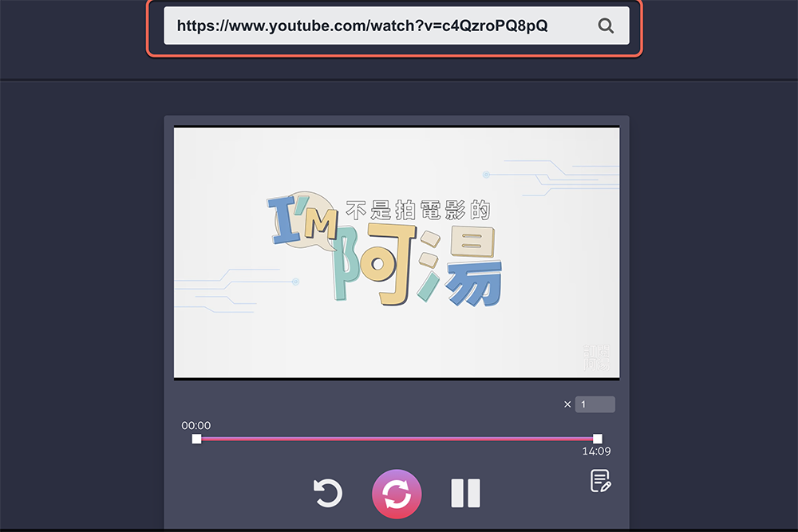Click the search magnifier icon
The width and height of the screenshot is (798, 532).
[606, 25]
